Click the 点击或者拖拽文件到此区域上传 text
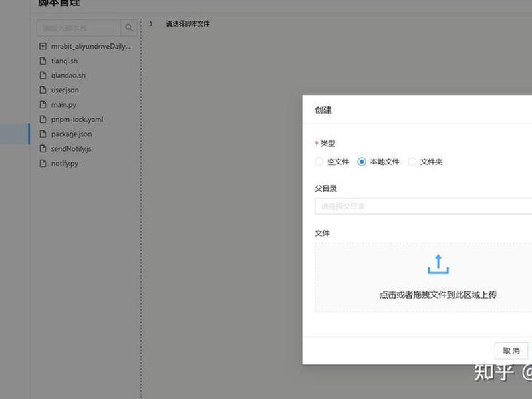This screenshot has height=399, width=532. (438, 295)
